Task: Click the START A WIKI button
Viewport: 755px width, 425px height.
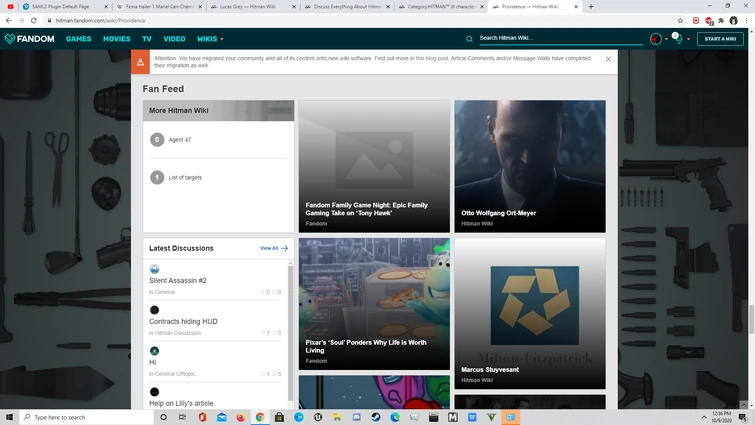Action: (720, 39)
